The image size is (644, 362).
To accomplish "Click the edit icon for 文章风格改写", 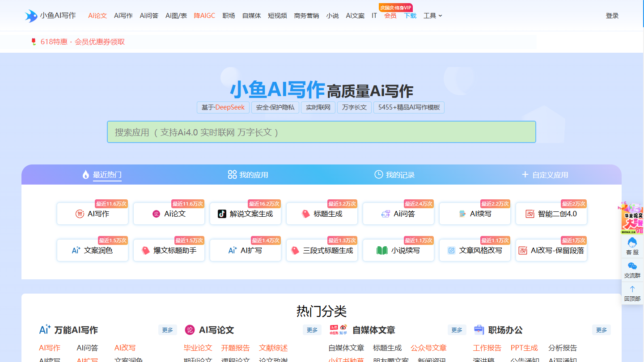I will click(x=451, y=251).
